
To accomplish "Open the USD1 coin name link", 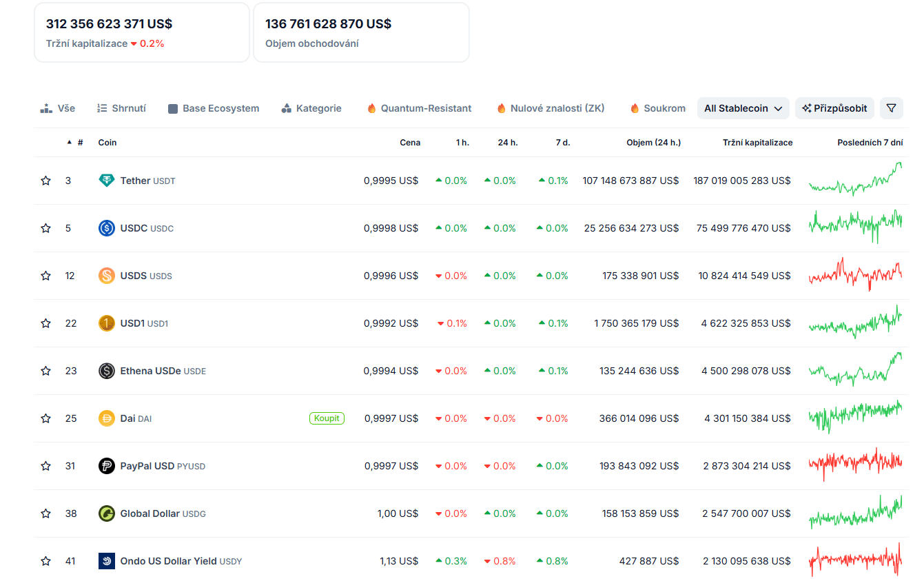I will point(144,323).
